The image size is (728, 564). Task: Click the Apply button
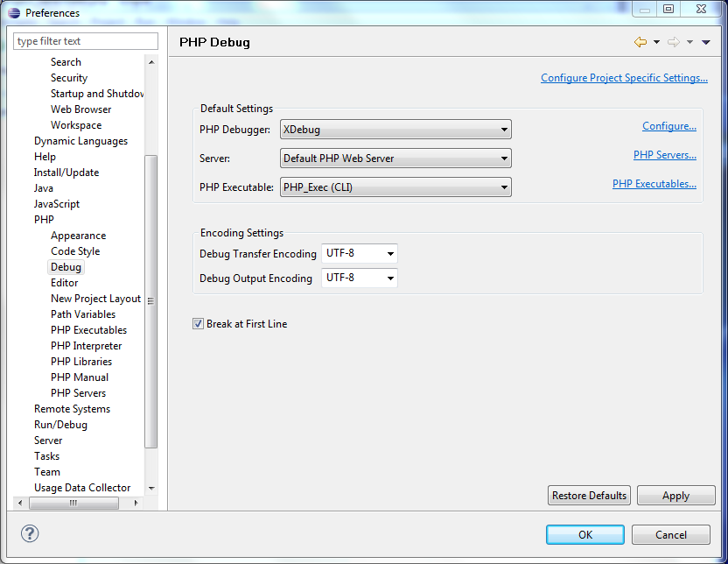(676, 495)
